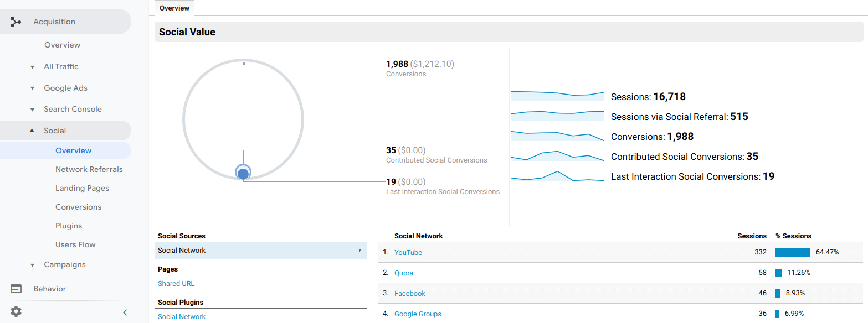Open Social Overview in the sidebar
The width and height of the screenshot is (868, 323).
pos(74,150)
